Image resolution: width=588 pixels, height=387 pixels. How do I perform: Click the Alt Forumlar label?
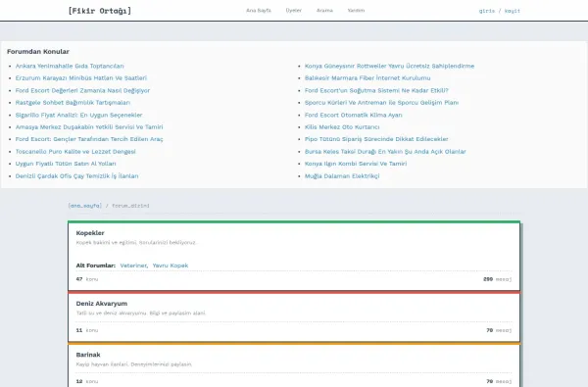coord(96,266)
